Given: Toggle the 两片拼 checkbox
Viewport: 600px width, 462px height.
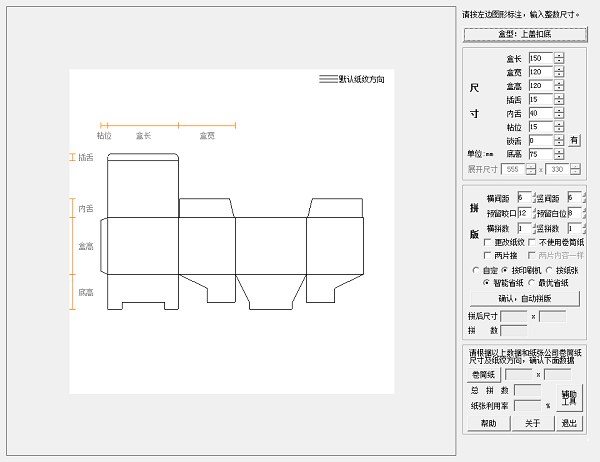Looking at the screenshot, I should tap(488, 256).
